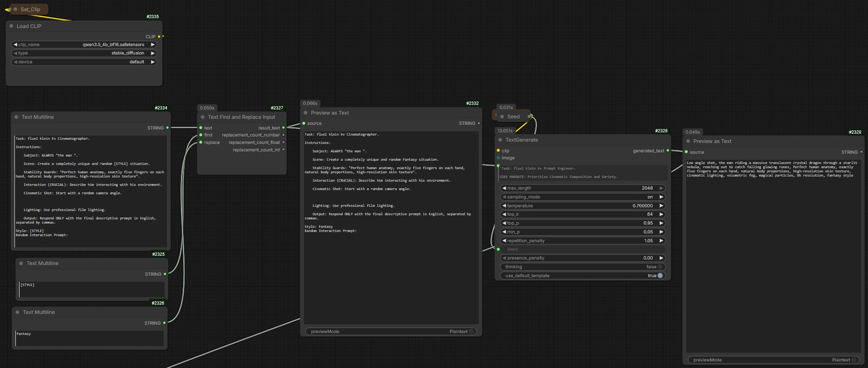
Task: Select next clip_name using its right arrow
Action: [152, 44]
